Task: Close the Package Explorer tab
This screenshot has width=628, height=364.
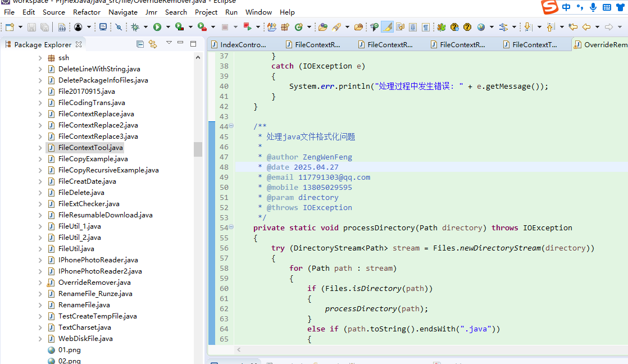Action: (79, 44)
